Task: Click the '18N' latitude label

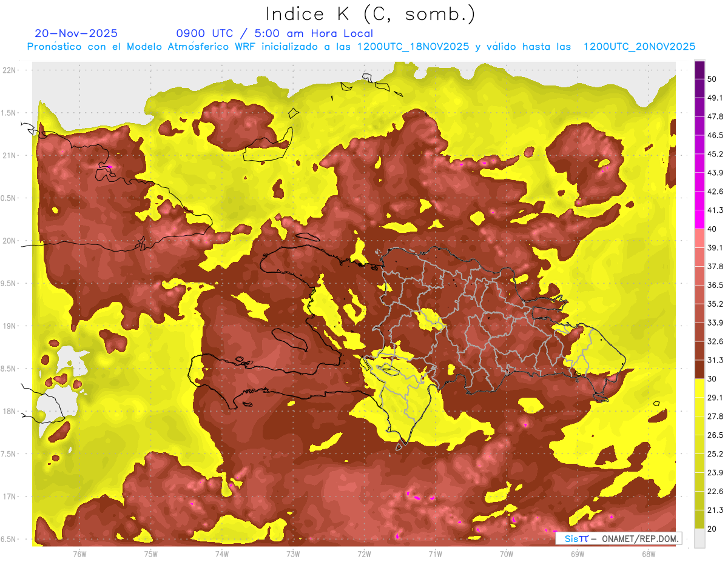Action: click(x=10, y=411)
